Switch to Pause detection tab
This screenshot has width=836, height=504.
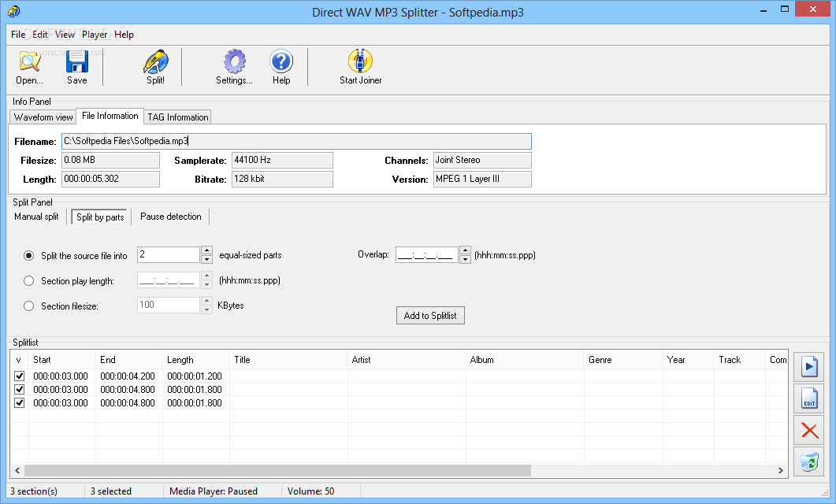pyautogui.click(x=171, y=217)
